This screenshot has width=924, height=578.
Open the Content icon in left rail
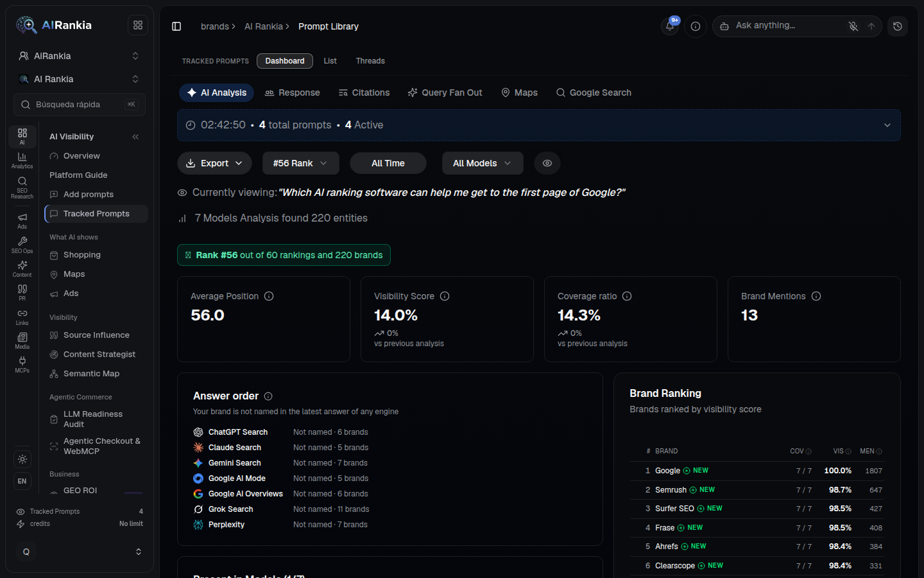pyautogui.click(x=22, y=268)
